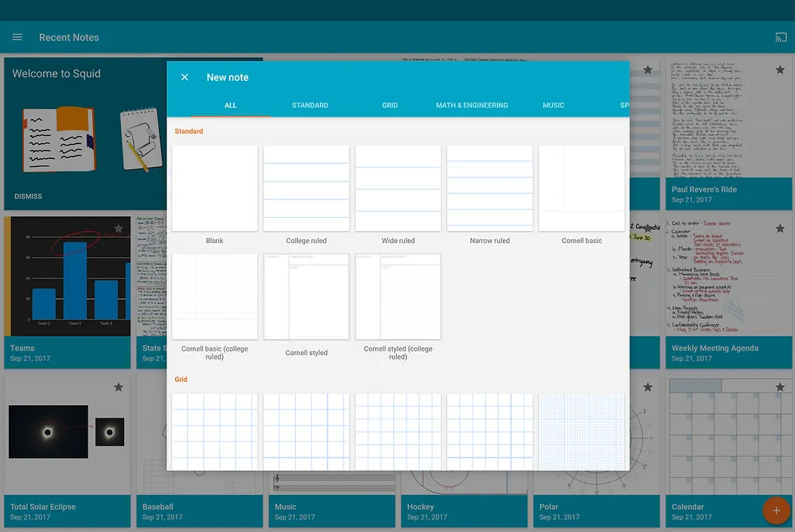Image resolution: width=795 pixels, height=532 pixels.
Task: Dismiss the Welcome to Squid card
Action: [28, 196]
